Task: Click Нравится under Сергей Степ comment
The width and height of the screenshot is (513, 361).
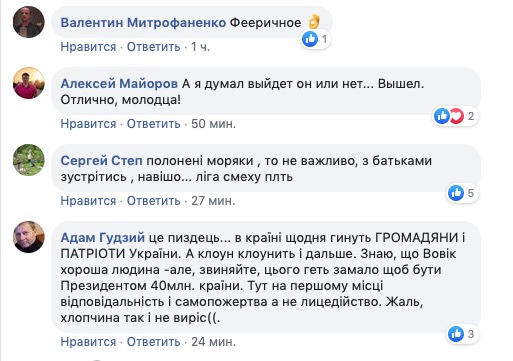Action: [88, 201]
